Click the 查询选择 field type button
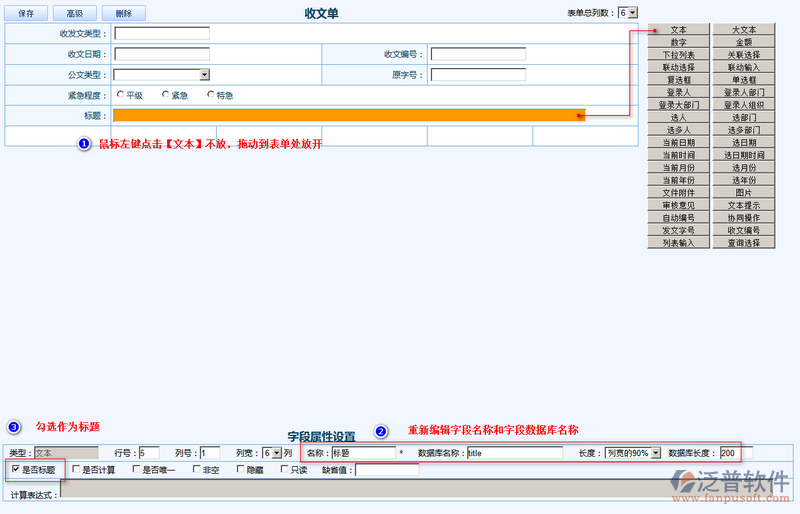The height and width of the screenshot is (514, 800). pos(744,243)
